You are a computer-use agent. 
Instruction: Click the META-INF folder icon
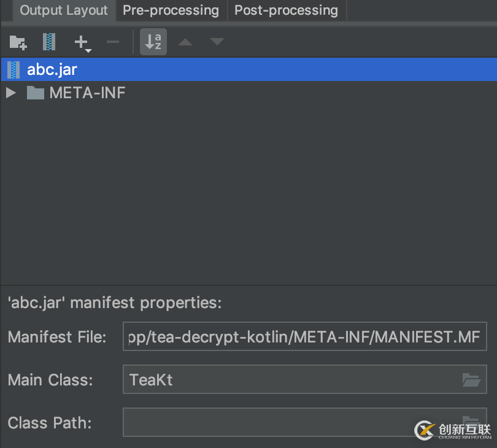coord(36,93)
